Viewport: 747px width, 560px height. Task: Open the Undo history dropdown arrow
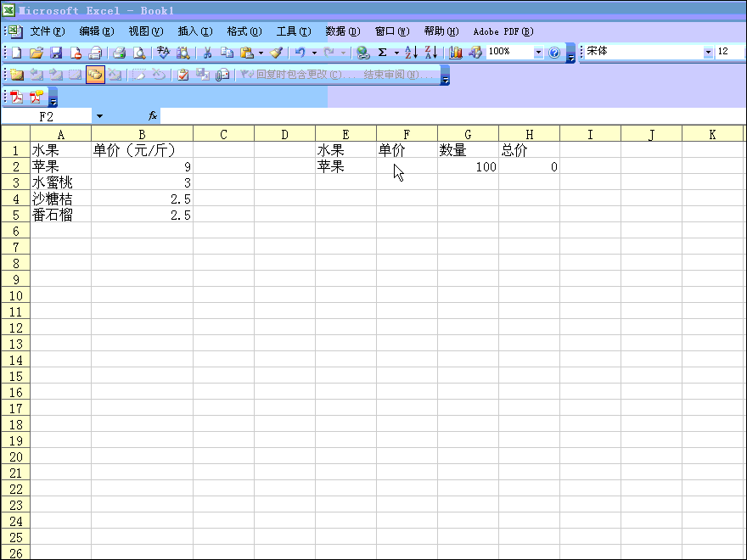point(314,53)
